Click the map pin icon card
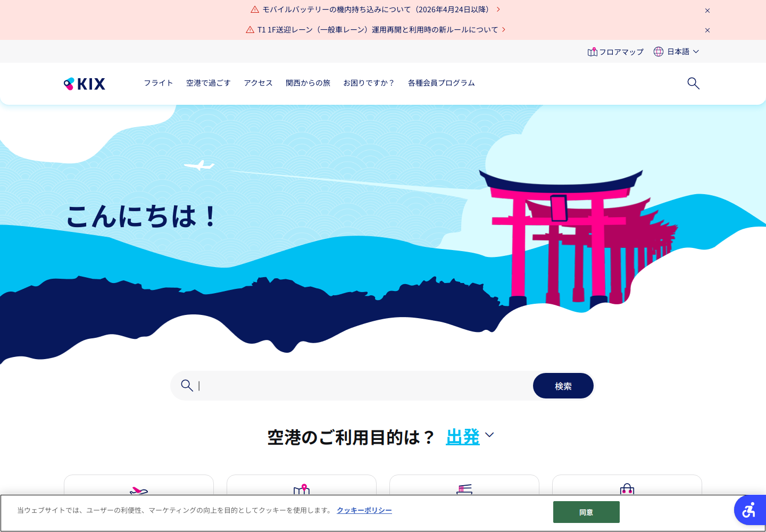Screen dimensions: 766x532 (x=302, y=489)
